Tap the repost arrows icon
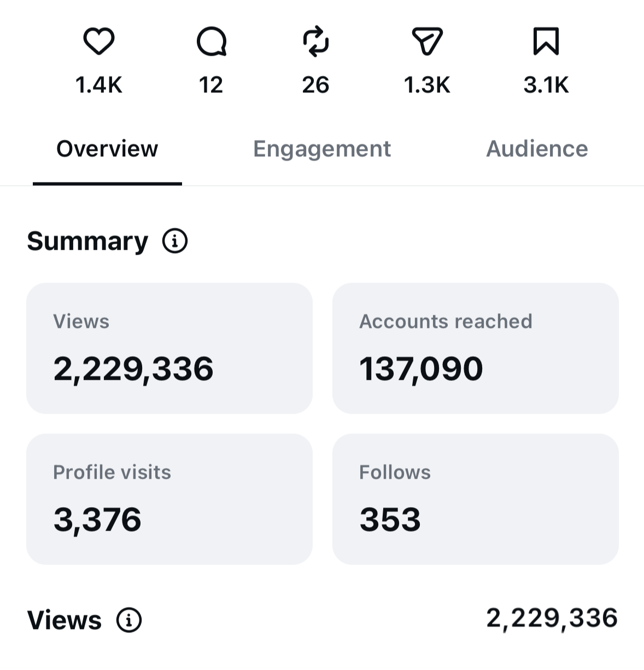The width and height of the screenshot is (644, 670). (x=315, y=42)
